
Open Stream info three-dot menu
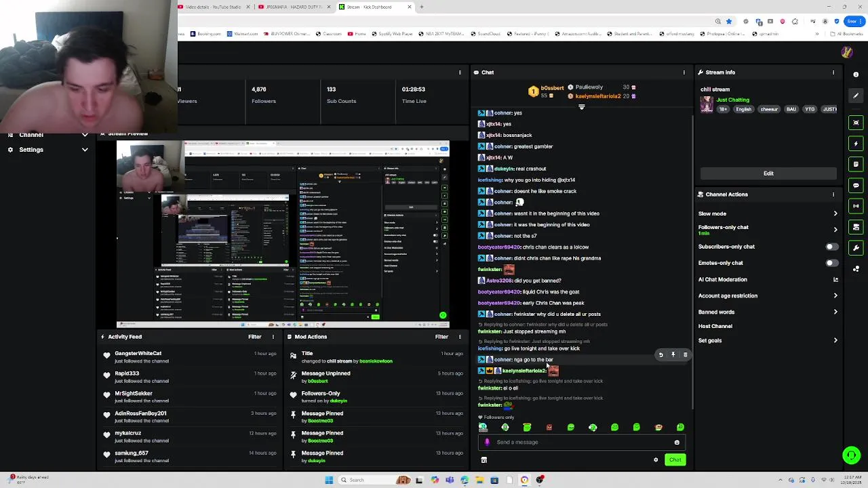tap(833, 73)
